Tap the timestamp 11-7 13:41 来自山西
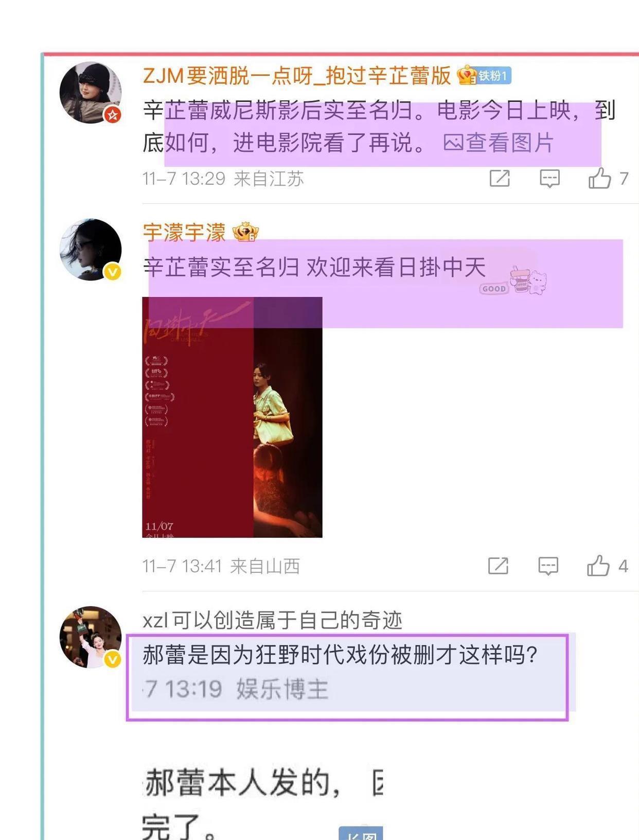The width and height of the screenshot is (639, 840). [x=221, y=566]
